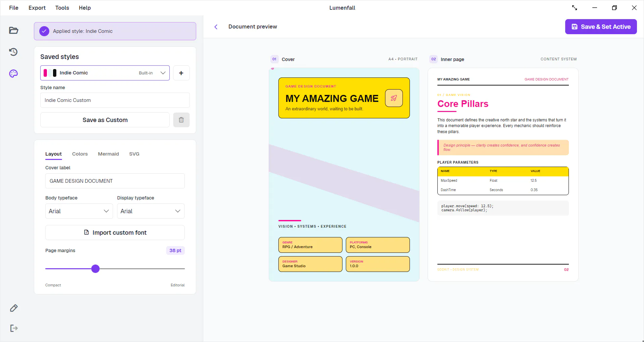Click the MaxSpeed table row name
Viewport: 644px width, 342px height.
pyautogui.click(x=449, y=180)
